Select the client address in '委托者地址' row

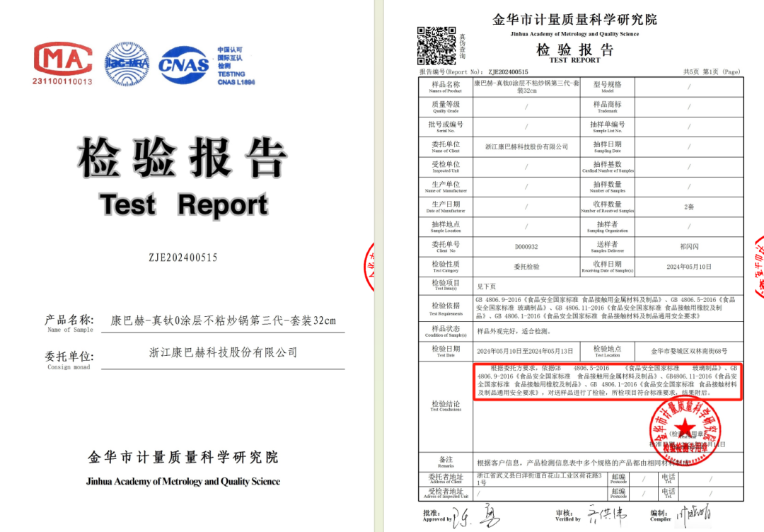539,479
